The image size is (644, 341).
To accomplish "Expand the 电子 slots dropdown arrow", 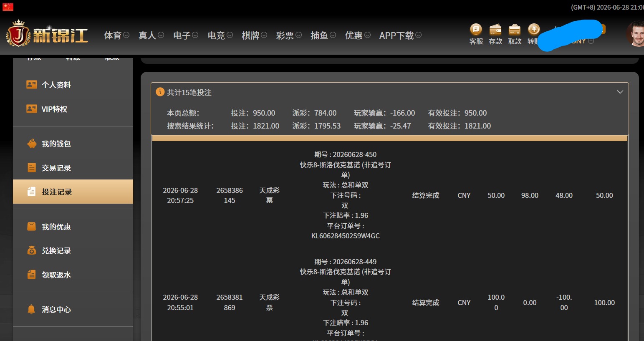I will tap(195, 35).
